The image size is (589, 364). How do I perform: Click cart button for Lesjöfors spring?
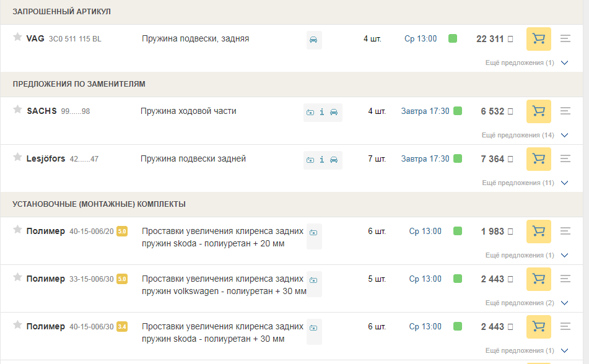pyautogui.click(x=538, y=159)
